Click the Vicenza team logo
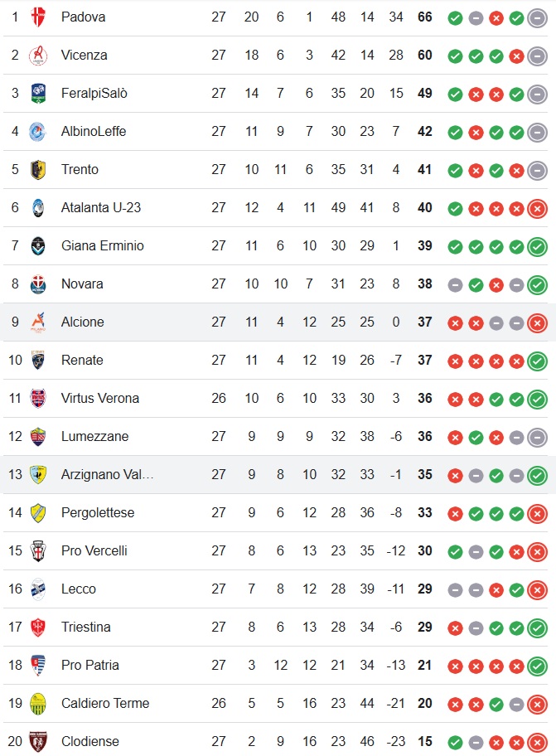The width and height of the screenshot is (556, 756). [x=38, y=56]
